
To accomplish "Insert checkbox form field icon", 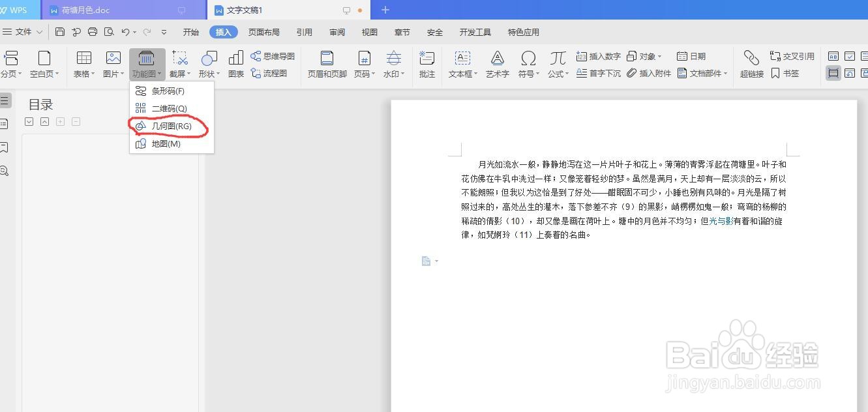I will (850, 56).
